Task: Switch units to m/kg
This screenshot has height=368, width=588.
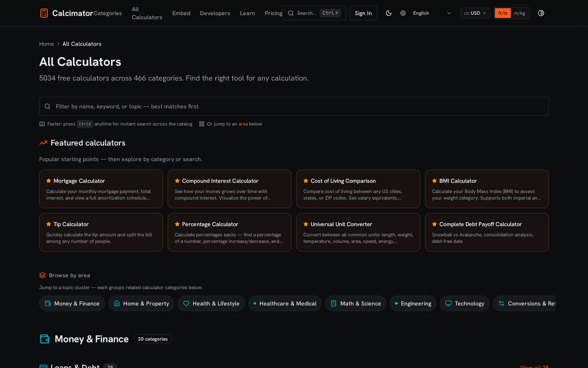Action: pyautogui.click(x=519, y=13)
